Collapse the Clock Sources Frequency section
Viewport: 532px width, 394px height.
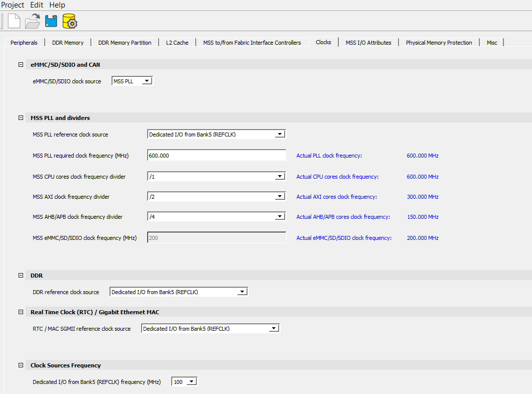pyautogui.click(x=21, y=365)
